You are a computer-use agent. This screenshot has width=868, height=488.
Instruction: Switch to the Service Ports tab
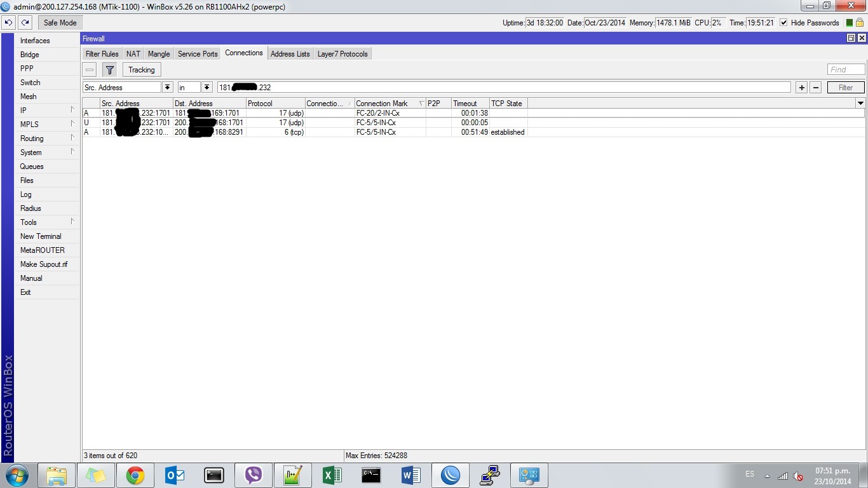[x=198, y=54]
